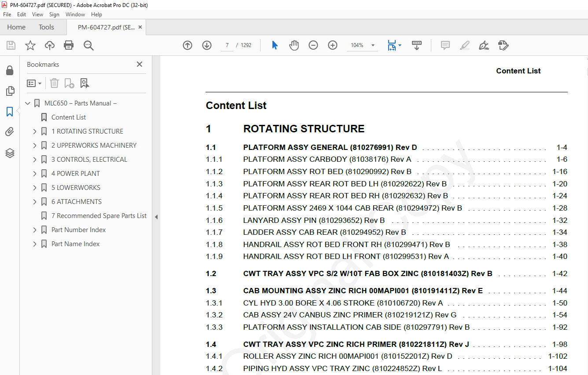
Task: Zoom in with the plus icon
Action: [333, 45]
